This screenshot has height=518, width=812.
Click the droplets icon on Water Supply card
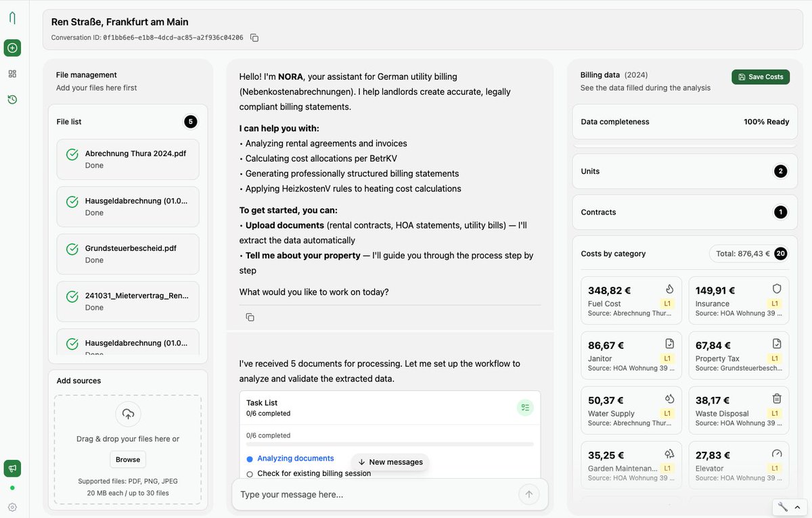click(669, 398)
